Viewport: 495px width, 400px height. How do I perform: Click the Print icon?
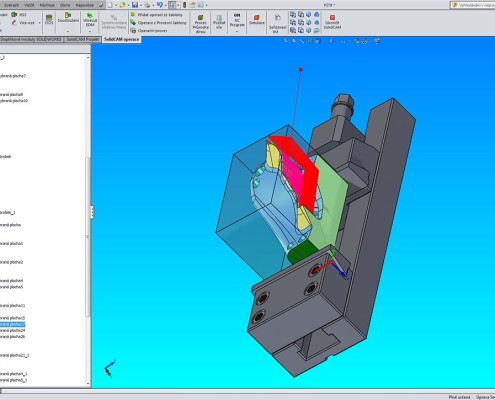click(147, 5)
